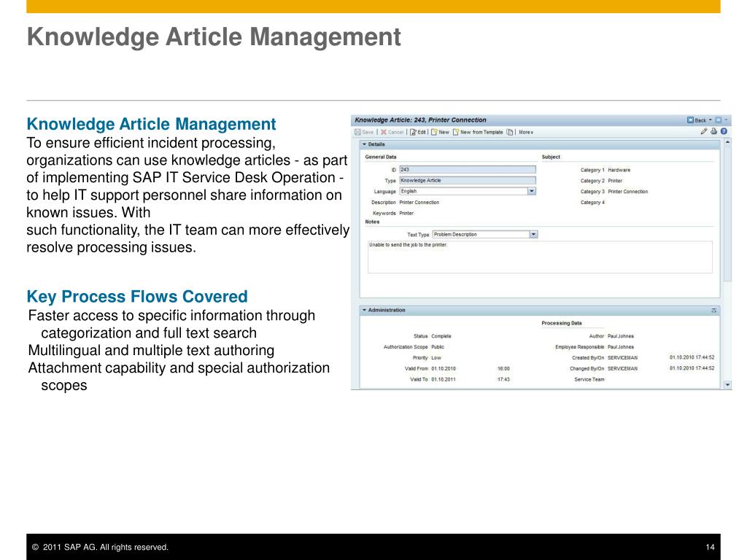Click slide heading Key Process Flows Covered
Screen dimensions: 747x560
(137, 296)
